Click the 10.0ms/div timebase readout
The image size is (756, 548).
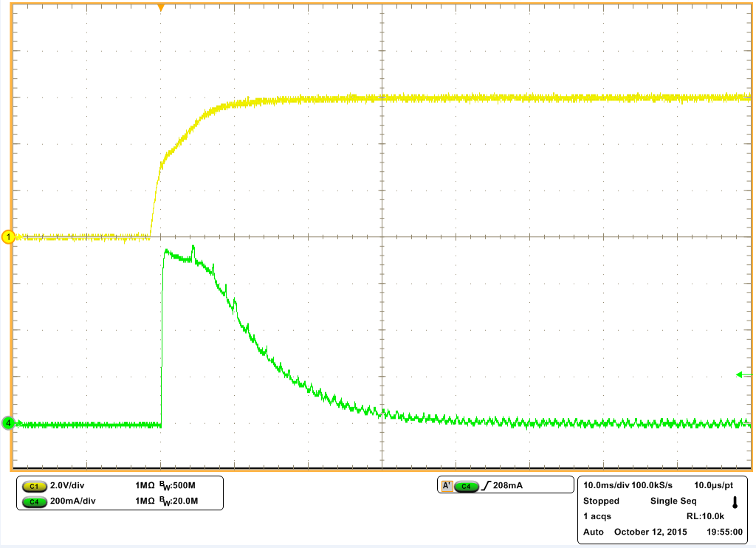coord(606,485)
